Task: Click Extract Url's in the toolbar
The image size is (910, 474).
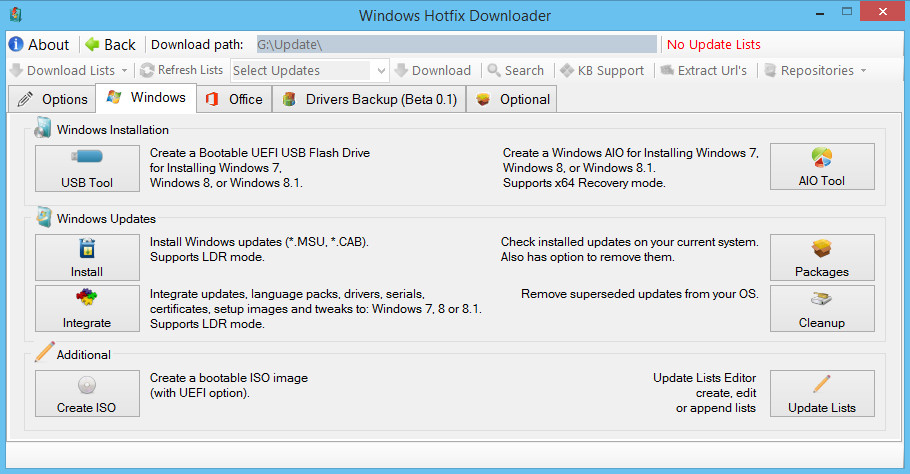Action: [x=703, y=70]
